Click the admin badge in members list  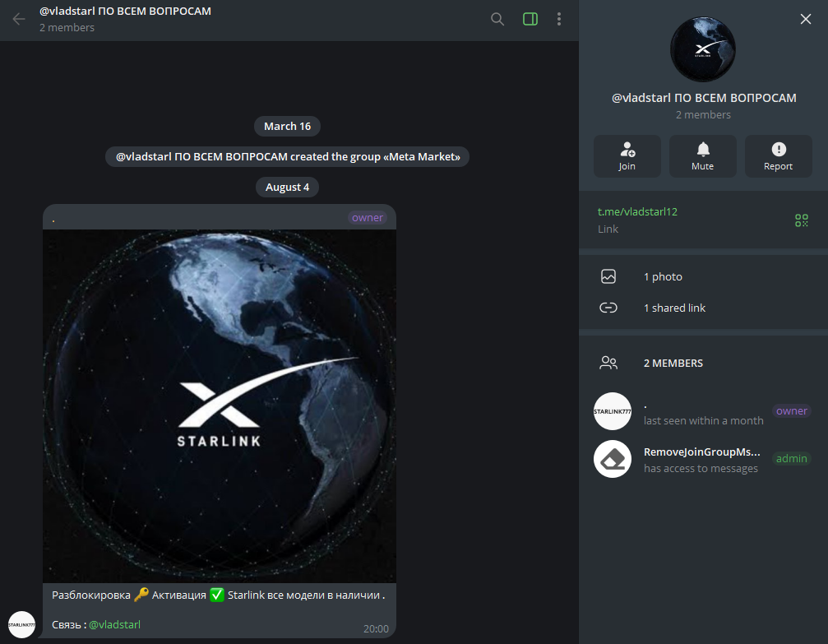point(792,458)
